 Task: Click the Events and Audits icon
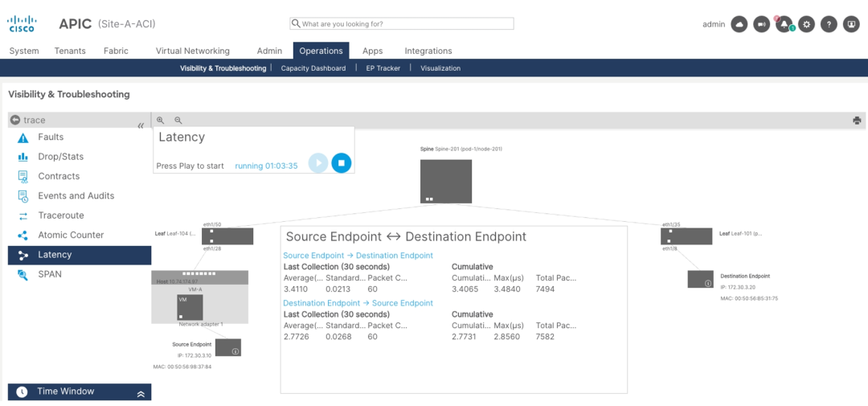(x=23, y=196)
